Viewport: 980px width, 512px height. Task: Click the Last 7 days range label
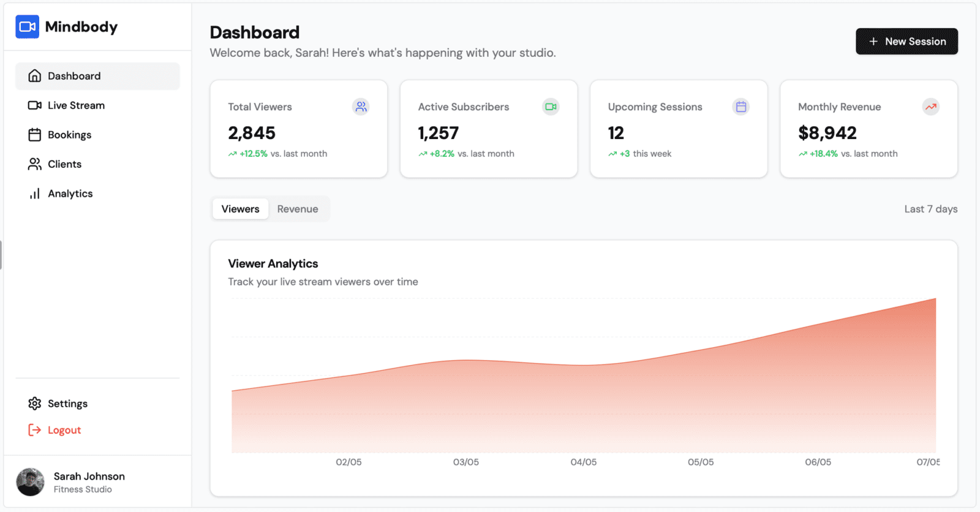click(x=930, y=209)
